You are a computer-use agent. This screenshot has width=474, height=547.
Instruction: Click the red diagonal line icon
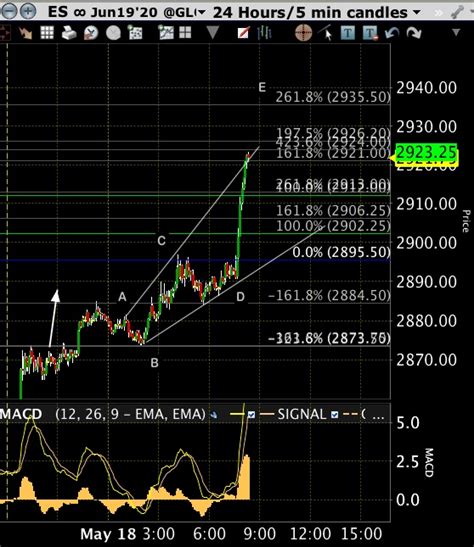tap(243, 33)
